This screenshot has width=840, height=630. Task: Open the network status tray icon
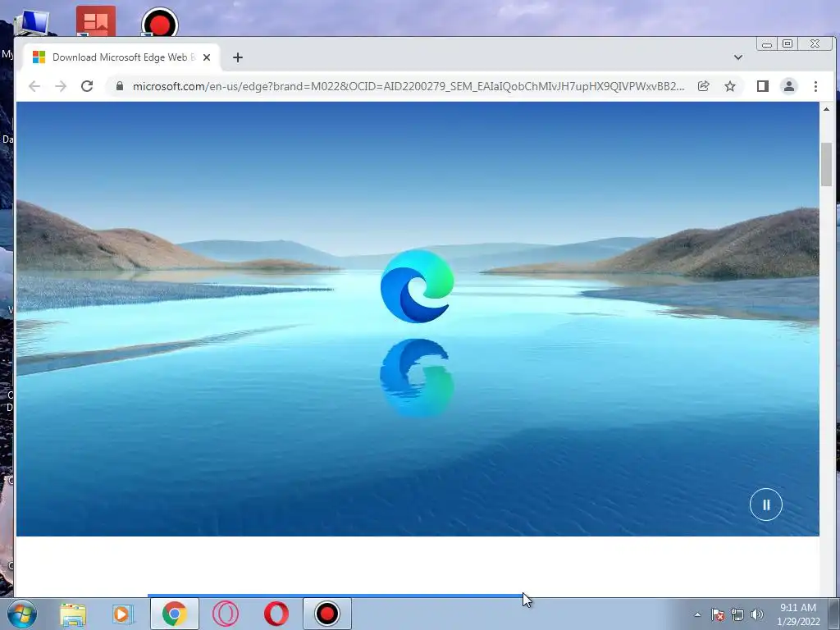pos(737,614)
